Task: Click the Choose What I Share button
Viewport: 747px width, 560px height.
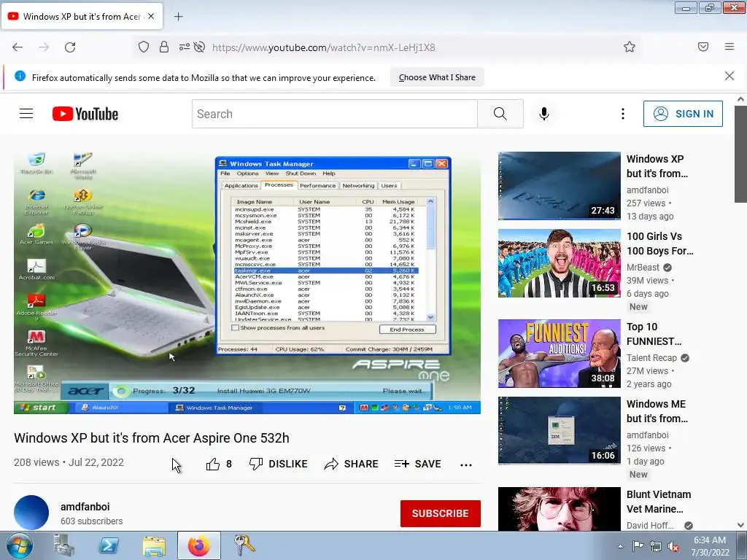Action: tap(437, 77)
